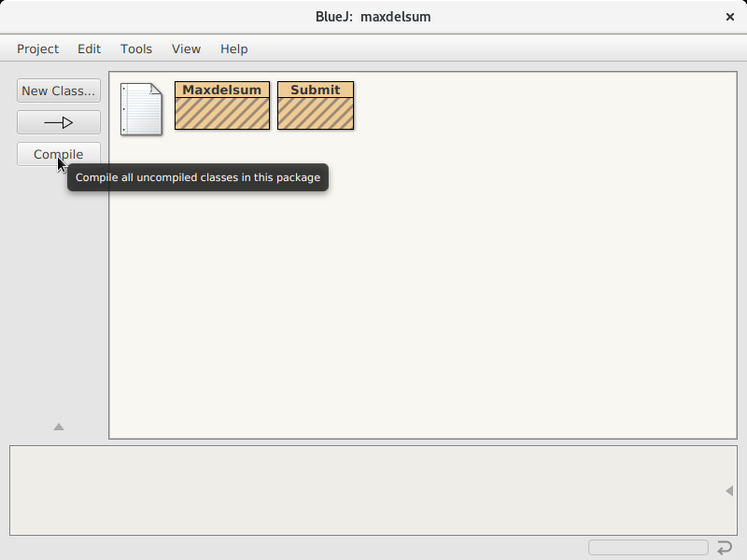The width and height of the screenshot is (747, 560).
Task: Open the Edit menu
Action: click(x=89, y=49)
